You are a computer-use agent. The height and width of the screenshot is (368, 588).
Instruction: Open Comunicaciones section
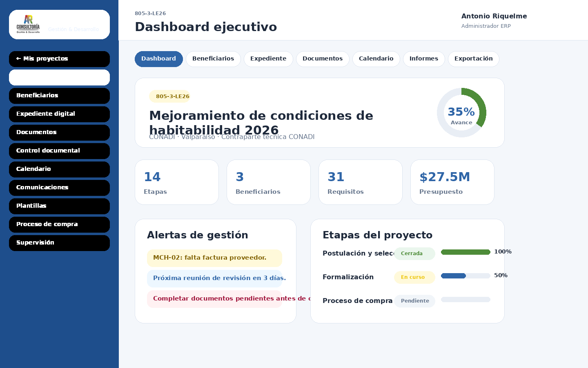59,188
